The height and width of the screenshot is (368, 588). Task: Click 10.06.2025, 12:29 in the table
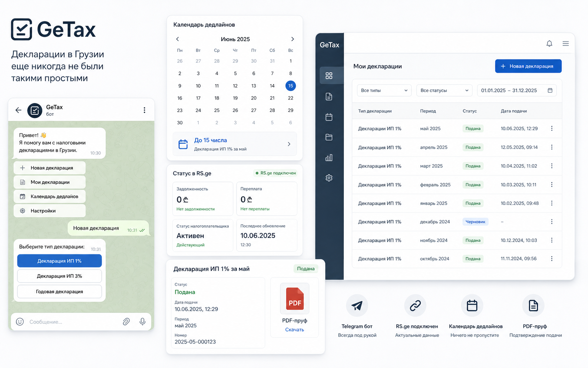coord(519,128)
